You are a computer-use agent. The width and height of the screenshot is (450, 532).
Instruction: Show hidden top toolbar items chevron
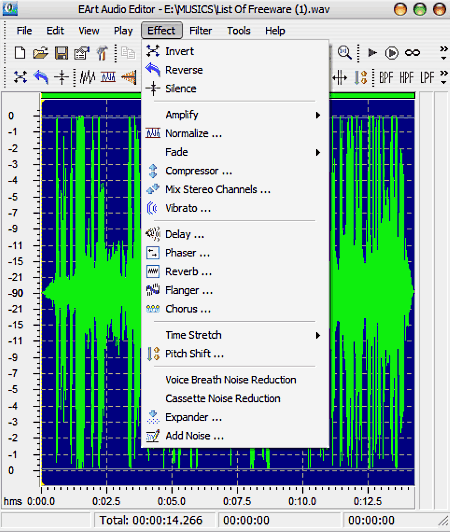[443, 53]
